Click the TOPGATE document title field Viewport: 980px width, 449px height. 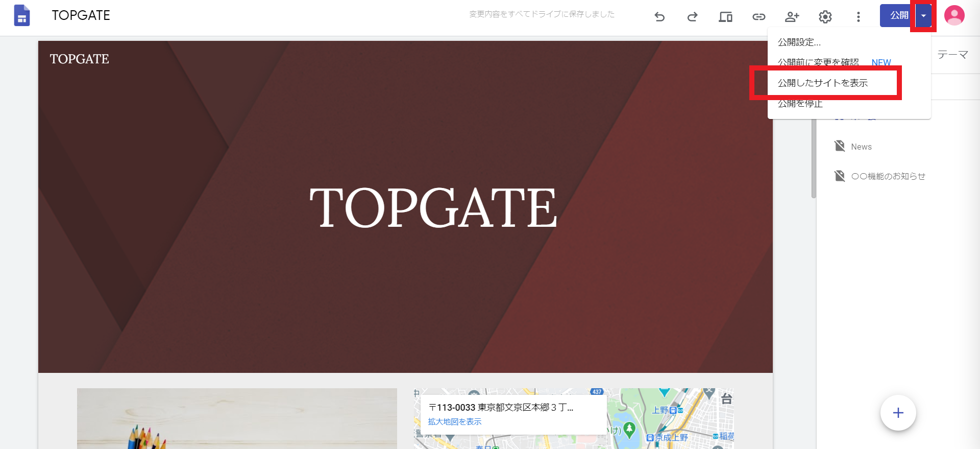81,15
